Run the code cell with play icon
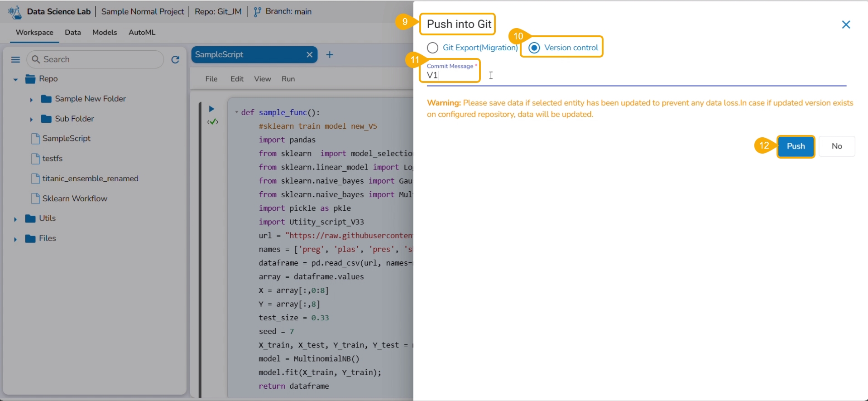 coord(211,109)
